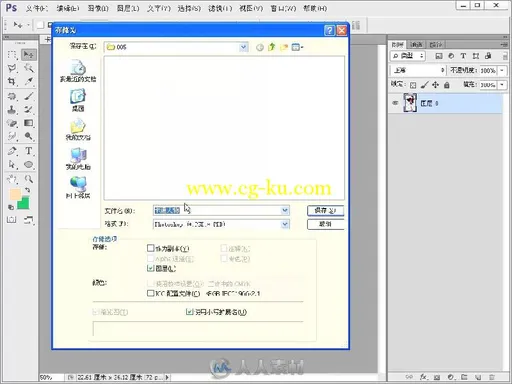This screenshot has height=384, width=512.
Task: Click the add layer style fx icon
Action: (423, 377)
